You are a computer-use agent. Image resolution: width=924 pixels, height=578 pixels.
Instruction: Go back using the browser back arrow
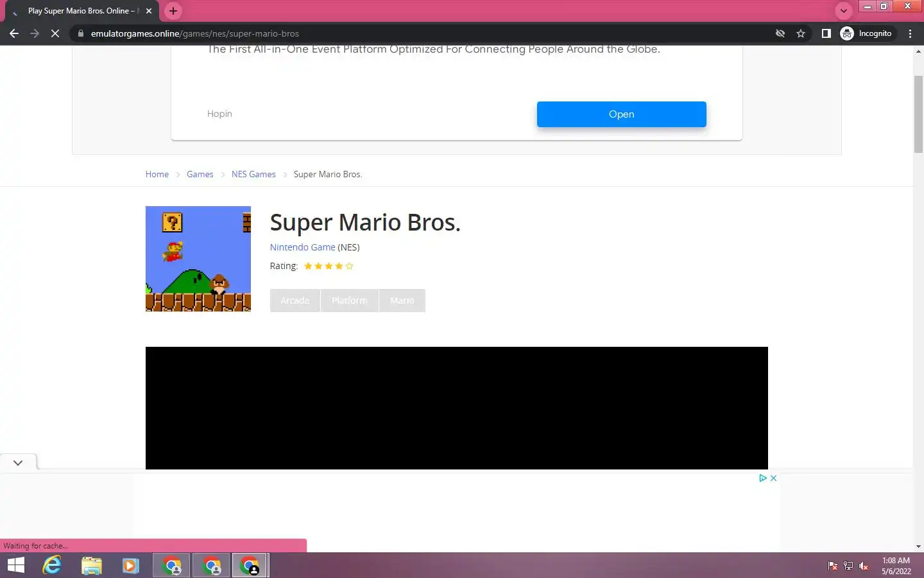coord(14,33)
